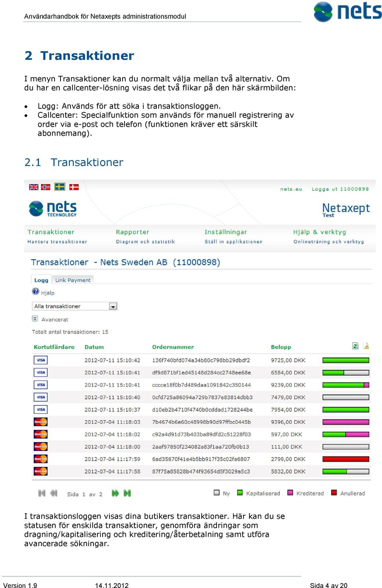Screen dimensions: 382x588
Task: Sort by Belopp column header
Action: tap(281, 347)
